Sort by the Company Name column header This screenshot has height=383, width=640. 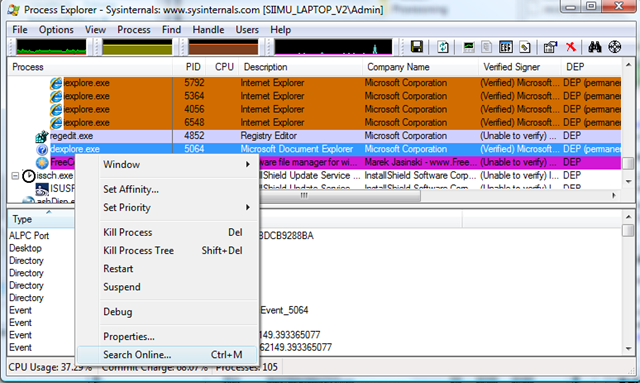(x=420, y=67)
